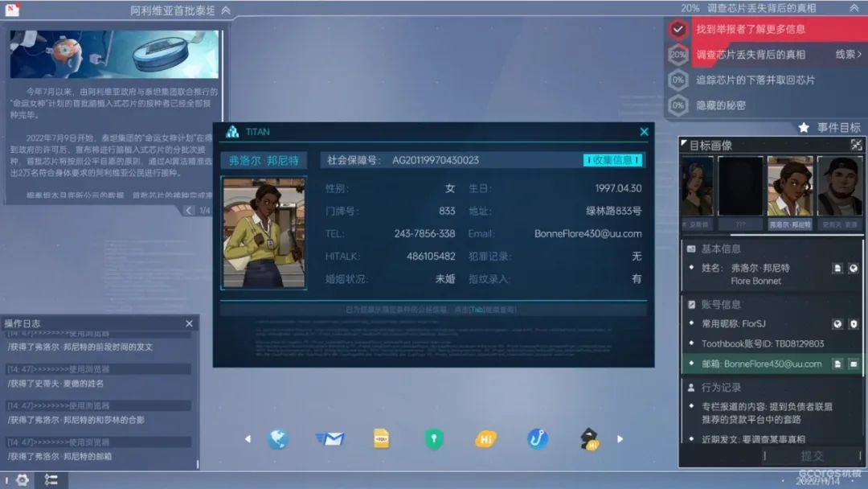Click TEL value 243-7856-338
The height and width of the screenshot is (489, 868).
(x=424, y=234)
